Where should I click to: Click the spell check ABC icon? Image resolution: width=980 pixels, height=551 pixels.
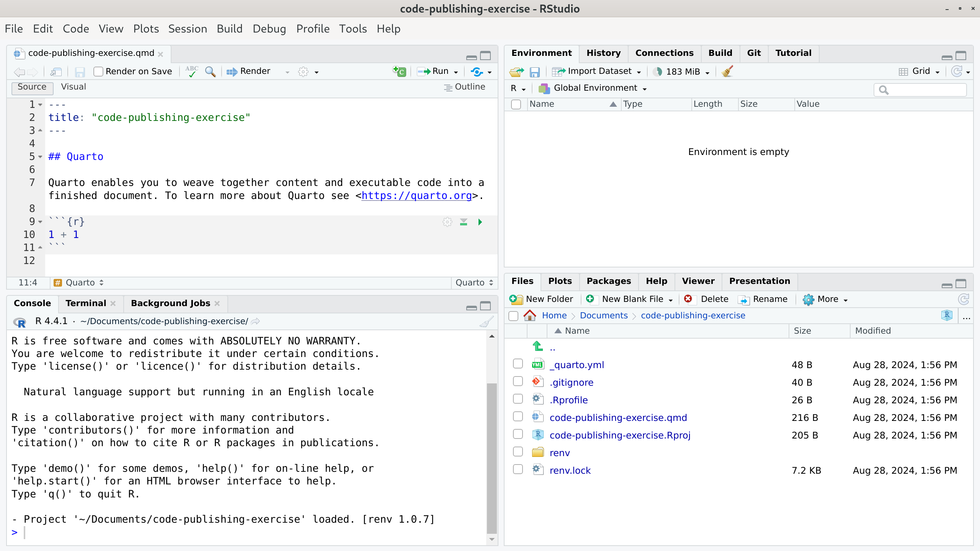(191, 71)
